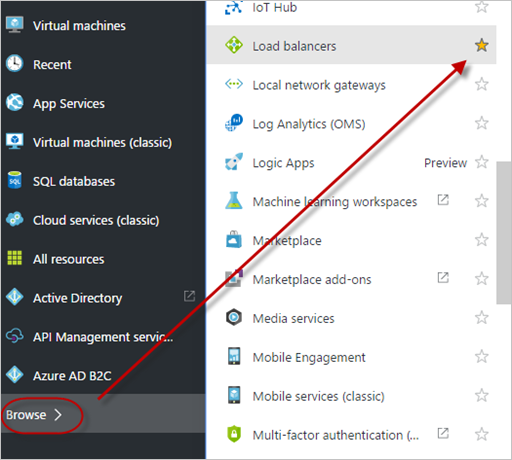Favorite Local network gateways with its star
Screen dimensions: 512x460
[482, 84]
